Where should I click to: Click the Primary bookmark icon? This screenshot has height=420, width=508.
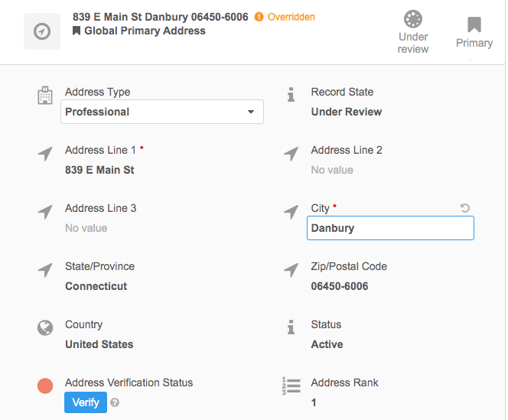tap(474, 25)
